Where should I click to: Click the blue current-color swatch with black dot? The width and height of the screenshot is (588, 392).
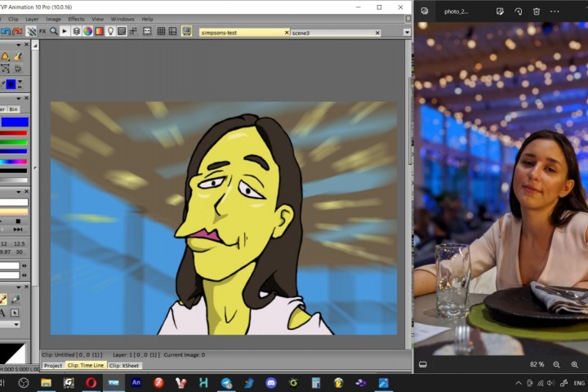[x=11, y=84]
